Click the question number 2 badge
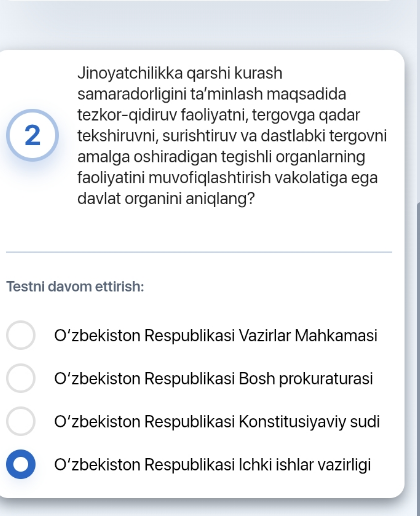This screenshot has height=516, width=420. point(32,135)
